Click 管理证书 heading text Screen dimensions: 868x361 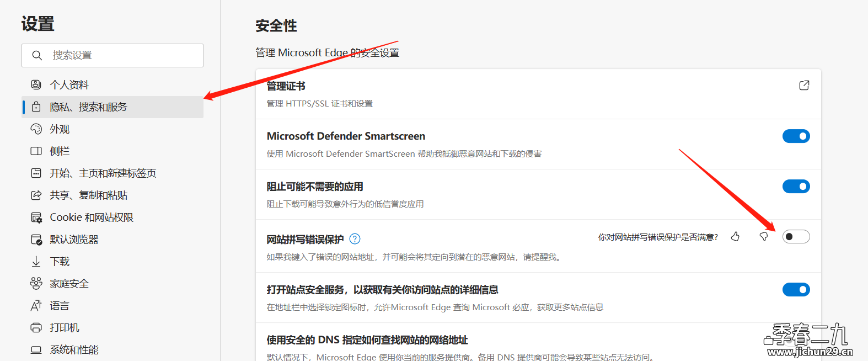pyautogui.click(x=286, y=86)
